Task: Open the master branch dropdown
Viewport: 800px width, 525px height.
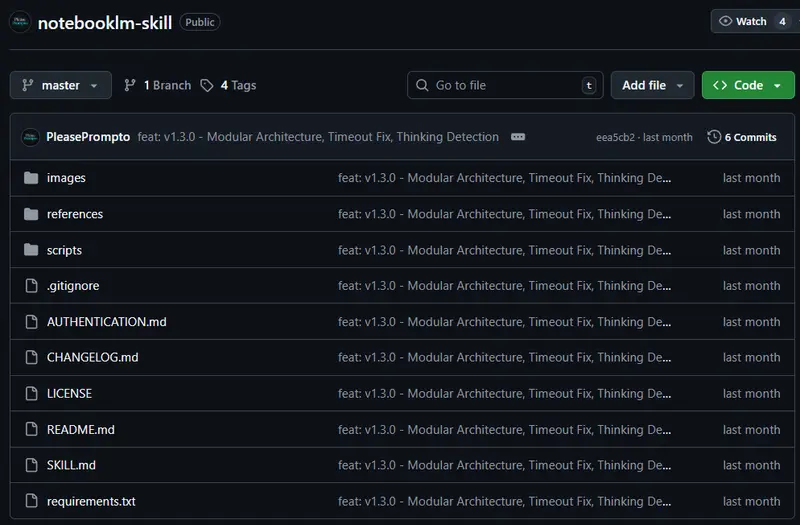Action: point(61,86)
